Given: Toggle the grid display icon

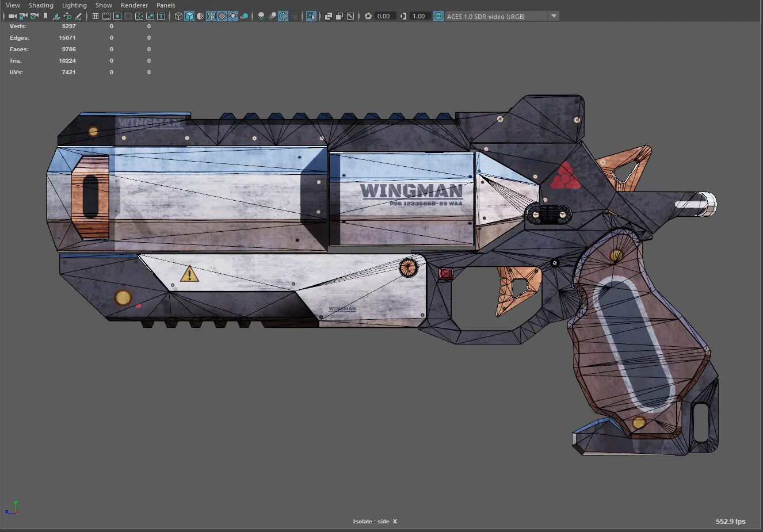Looking at the screenshot, I should [x=95, y=16].
